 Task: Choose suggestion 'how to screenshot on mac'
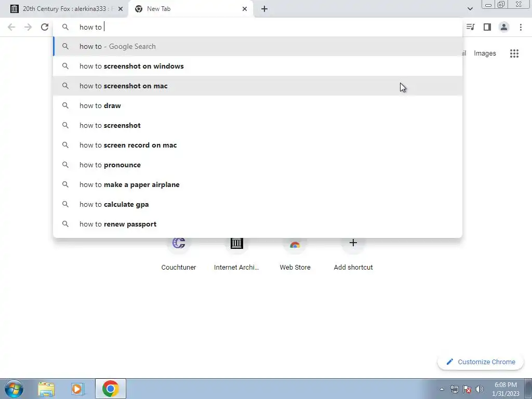(x=258, y=86)
